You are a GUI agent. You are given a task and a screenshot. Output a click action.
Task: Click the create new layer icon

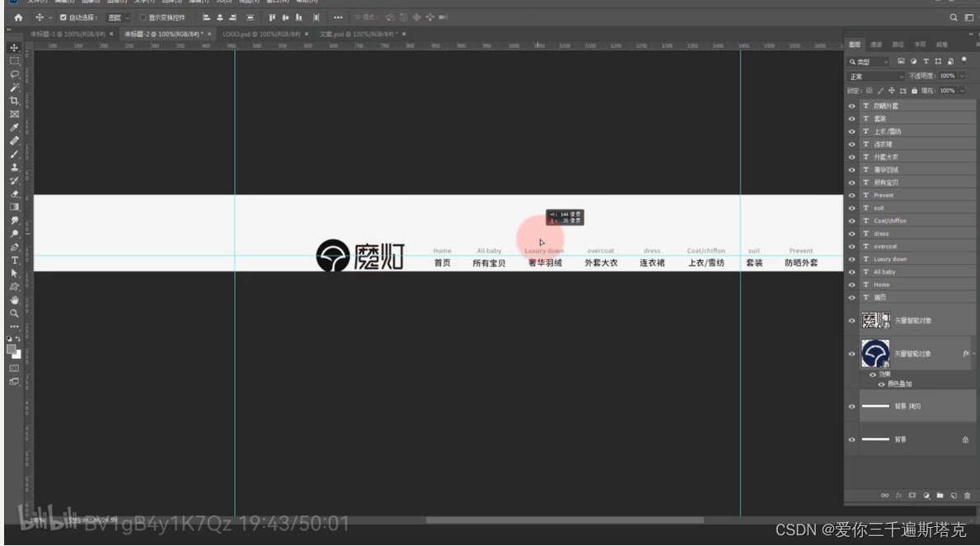(954, 496)
